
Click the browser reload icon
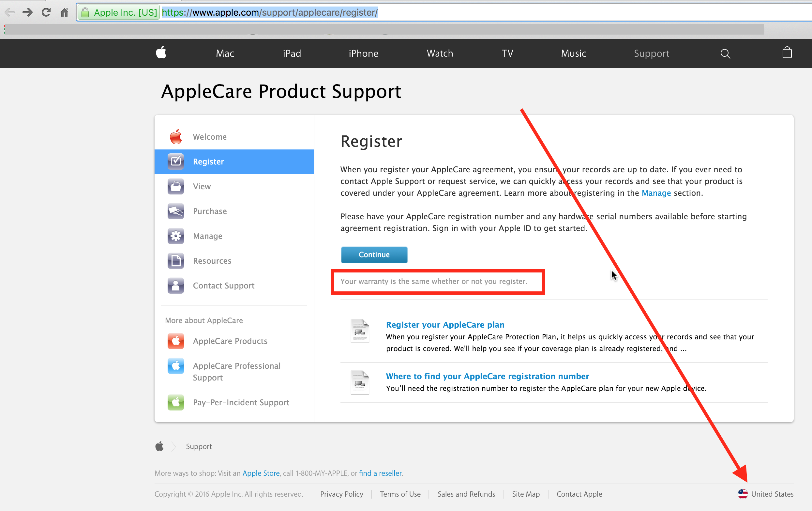pos(46,12)
